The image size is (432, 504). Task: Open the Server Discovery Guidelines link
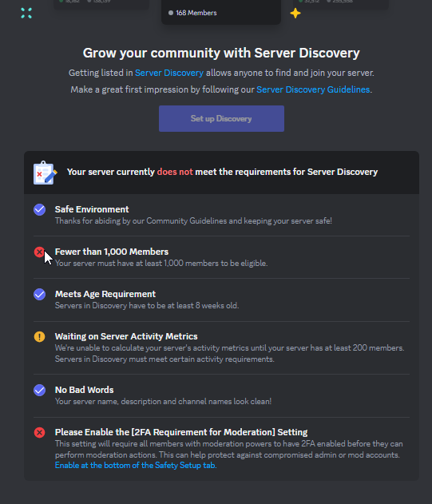pos(313,89)
